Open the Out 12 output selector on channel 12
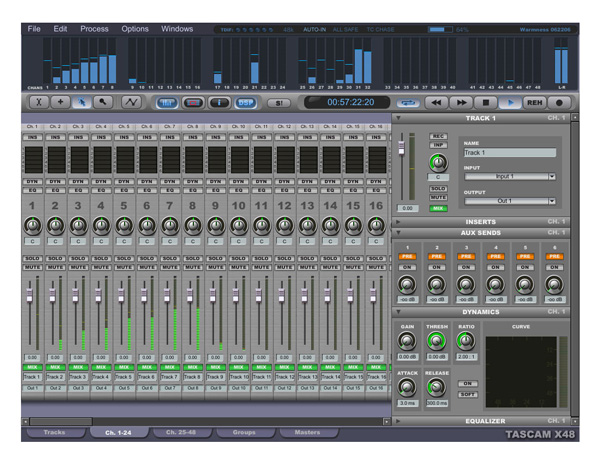Screen dimensions: 600x464 (284, 388)
